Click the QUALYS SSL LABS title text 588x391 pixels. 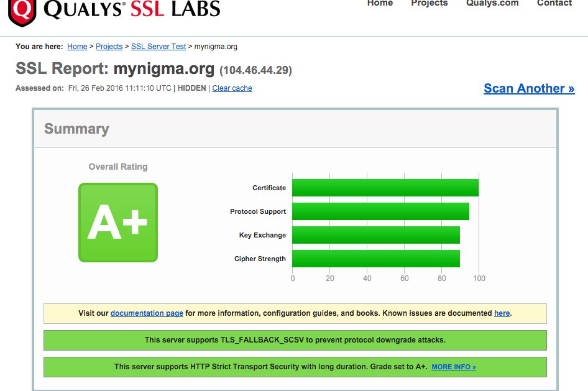click(132, 9)
